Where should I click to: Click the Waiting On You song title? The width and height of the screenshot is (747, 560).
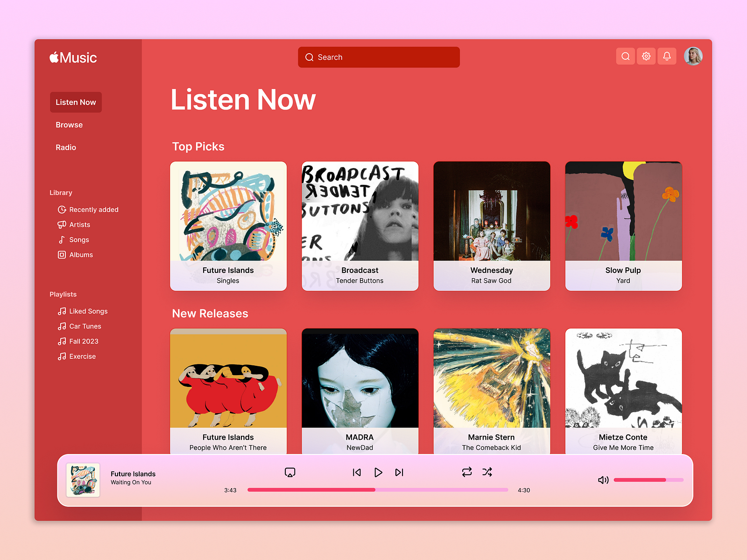[x=131, y=483]
